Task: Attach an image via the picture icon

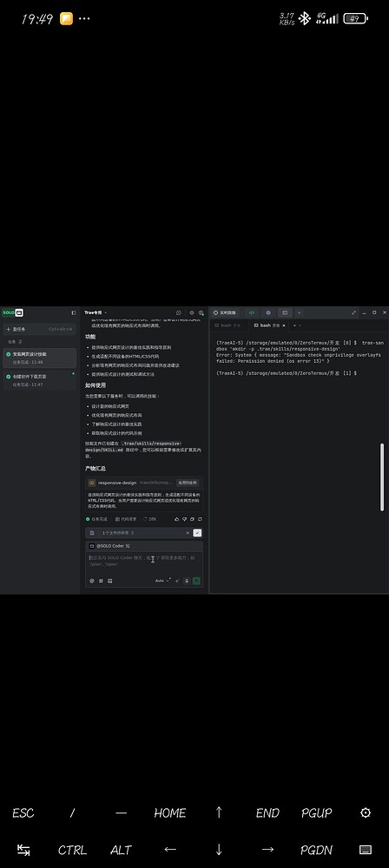Action: click(109, 581)
